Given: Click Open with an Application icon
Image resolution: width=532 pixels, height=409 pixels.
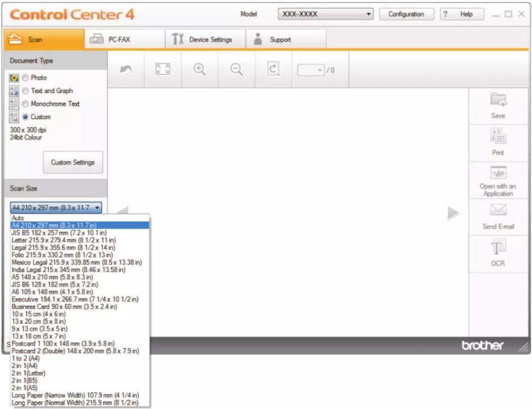Looking at the screenshot, I should click(498, 173).
